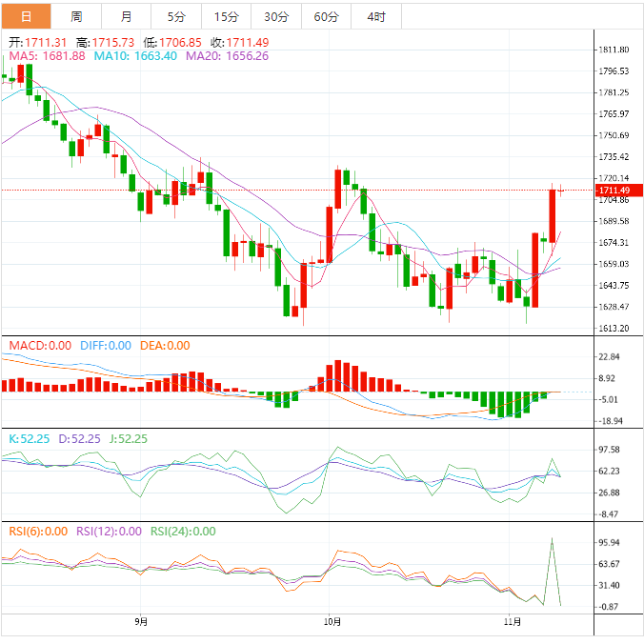The width and height of the screenshot is (644, 644).
Task: Click the 1735.42 price axis label
Action: click(614, 156)
